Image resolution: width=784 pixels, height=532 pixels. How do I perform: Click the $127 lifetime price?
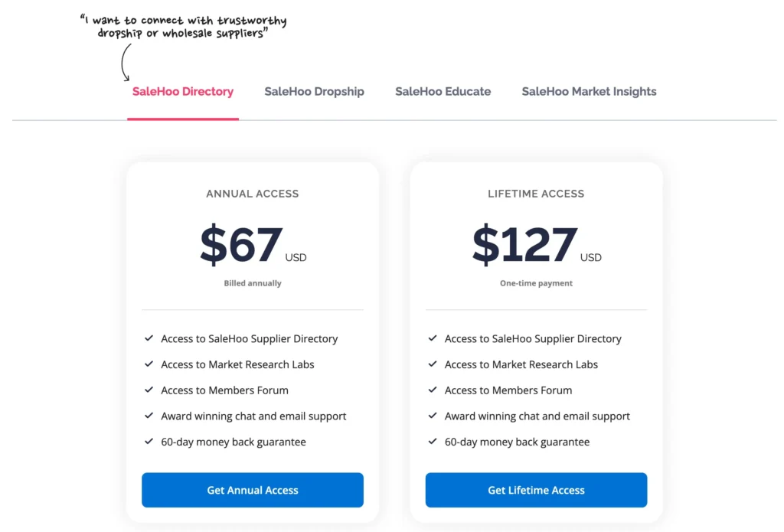[x=525, y=245]
